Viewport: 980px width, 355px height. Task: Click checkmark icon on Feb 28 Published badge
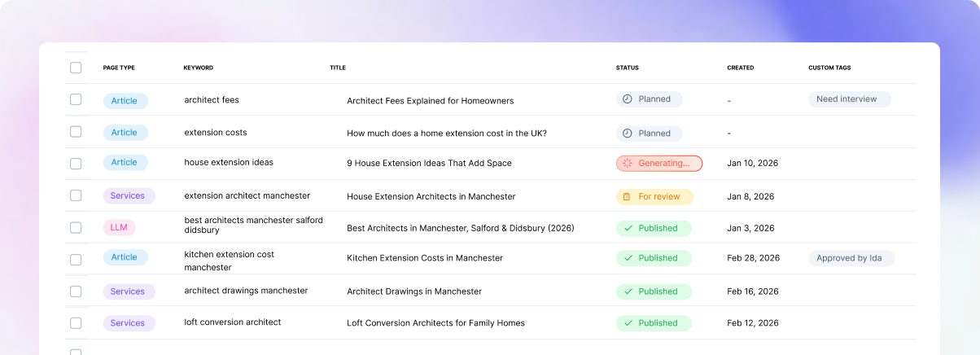click(628, 258)
